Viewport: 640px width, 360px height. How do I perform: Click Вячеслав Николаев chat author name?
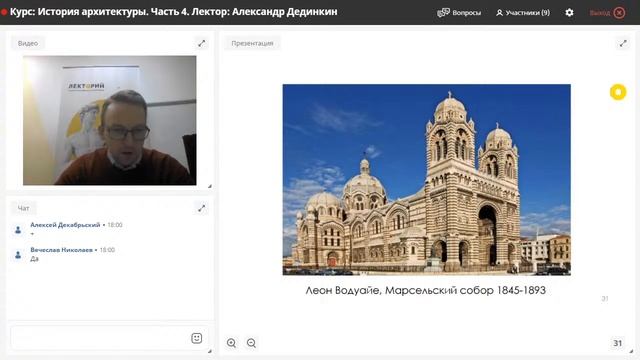coord(62,250)
